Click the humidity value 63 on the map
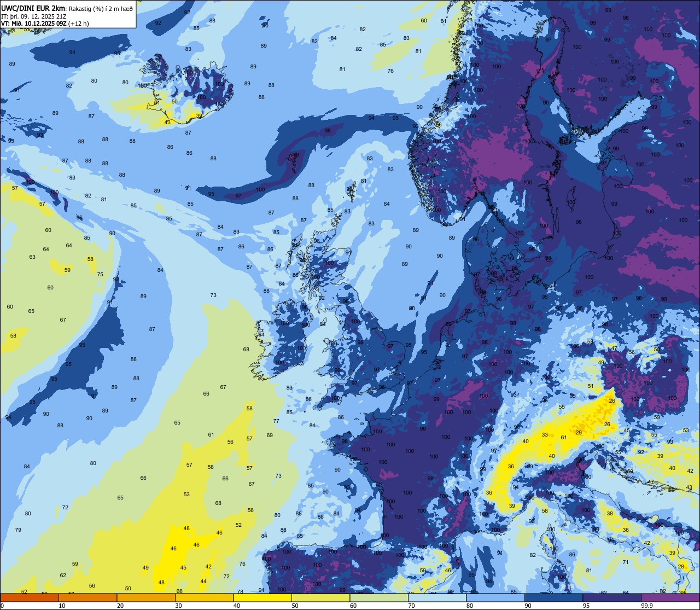The image size is (700, 610). (32, 257)
